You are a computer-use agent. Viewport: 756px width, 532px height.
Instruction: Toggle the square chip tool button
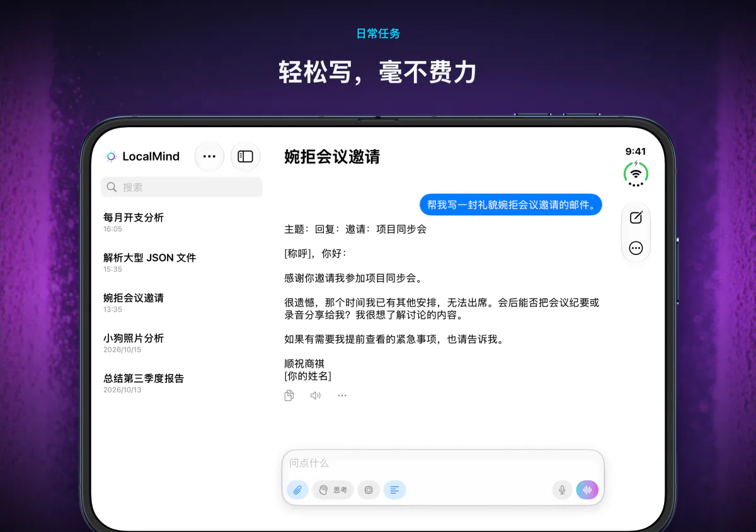pos(369,490)
